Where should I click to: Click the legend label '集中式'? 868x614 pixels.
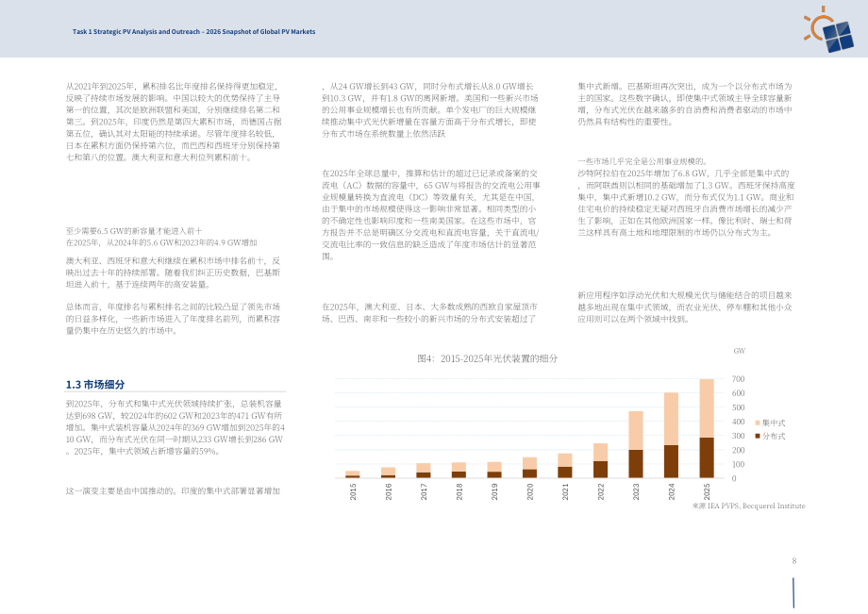pos(774,423)
